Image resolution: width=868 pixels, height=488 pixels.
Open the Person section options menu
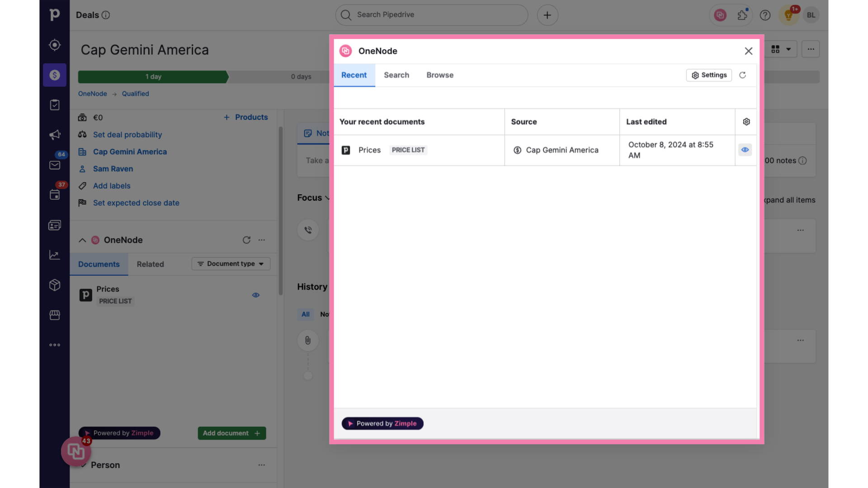pos(262,465)
